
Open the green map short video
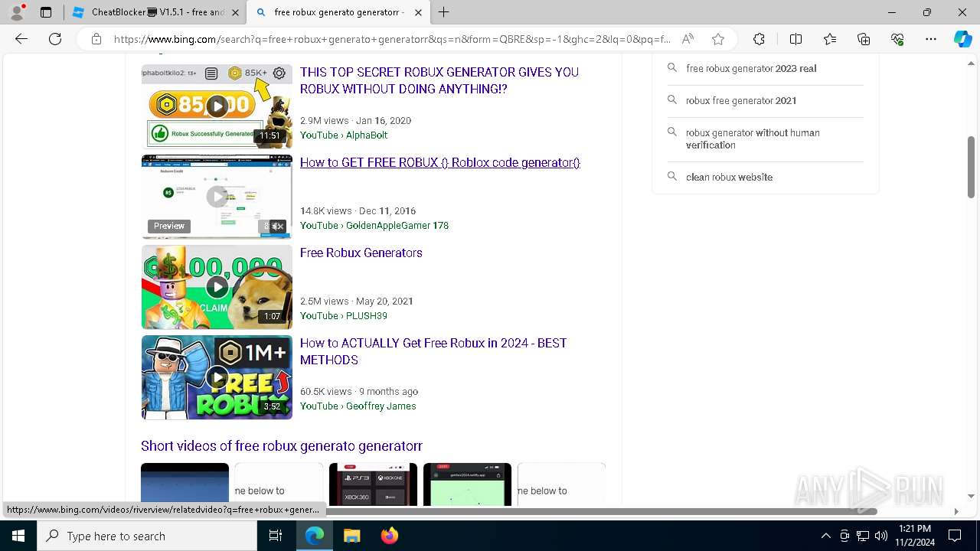[467, 484]
